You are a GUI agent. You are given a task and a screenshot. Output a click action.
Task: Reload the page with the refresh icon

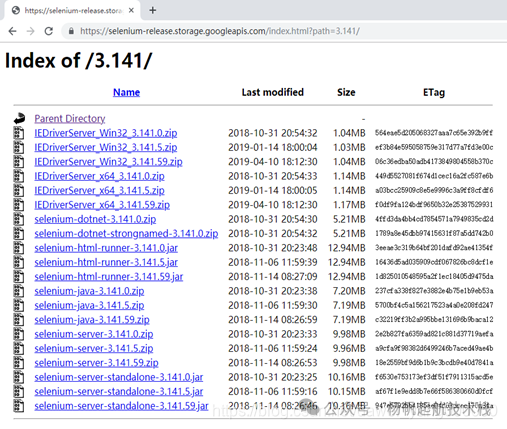coord(49,31)
